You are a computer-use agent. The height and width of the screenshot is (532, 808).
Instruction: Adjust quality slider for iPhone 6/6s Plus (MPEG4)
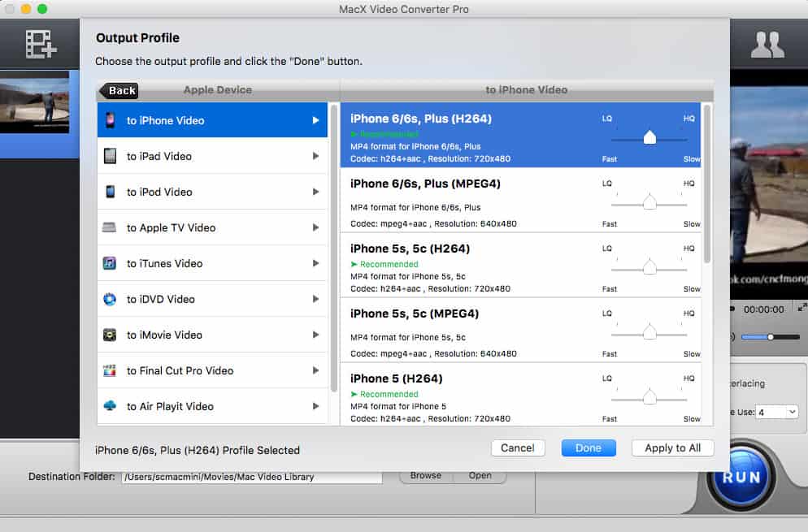pos(649,202)
